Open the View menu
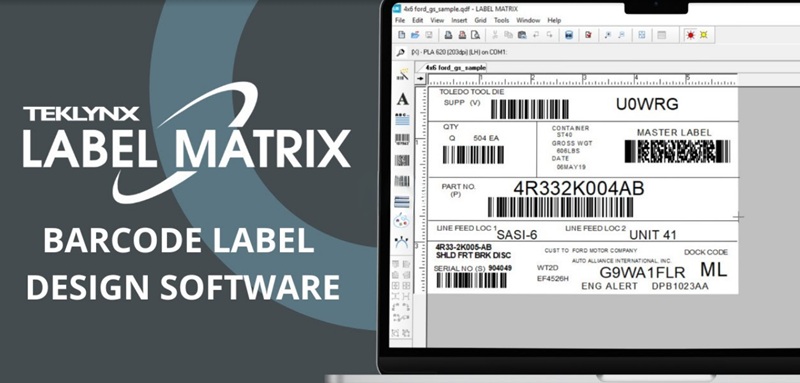Image resolution: width=800 pixels, height=383 pixels. [x=437, y=20]
